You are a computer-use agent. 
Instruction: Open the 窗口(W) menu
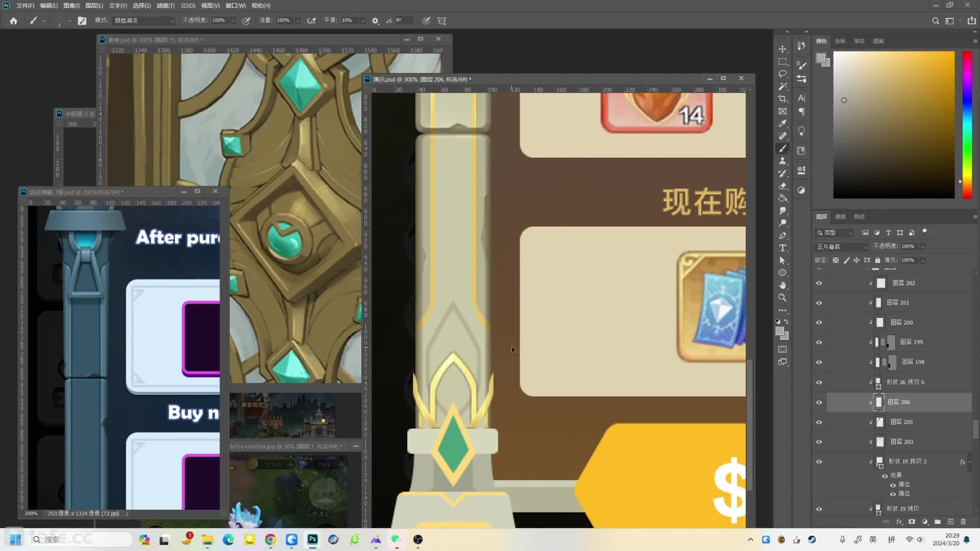tap(235, 6)
